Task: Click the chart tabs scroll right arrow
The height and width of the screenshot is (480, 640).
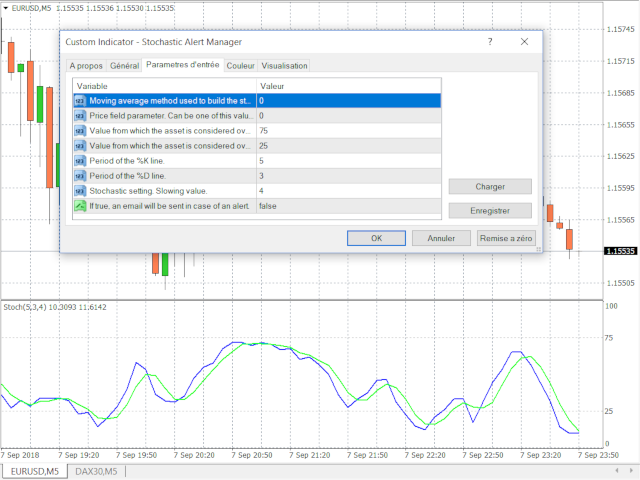Action: 632,471
